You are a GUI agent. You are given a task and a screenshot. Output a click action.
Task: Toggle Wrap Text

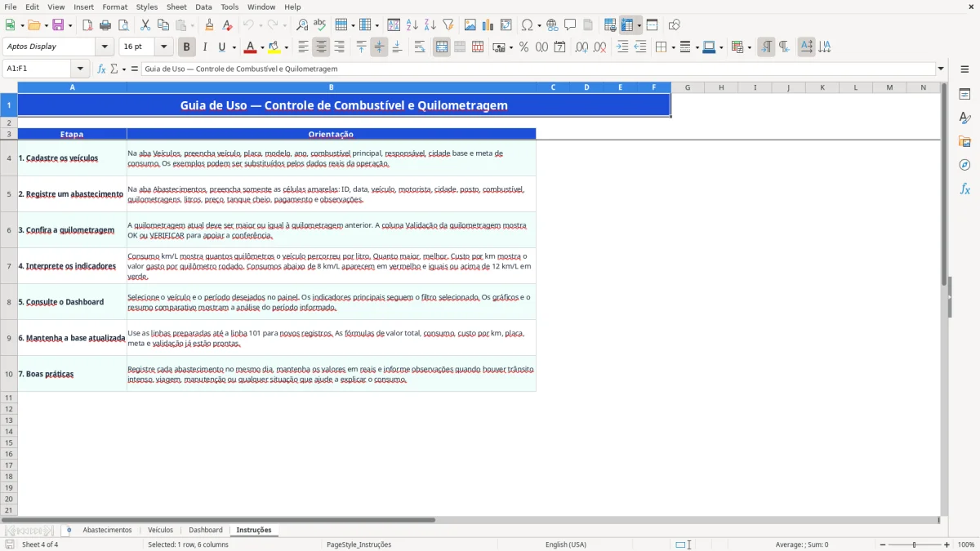pyautogui.click(x=420, y=47)
